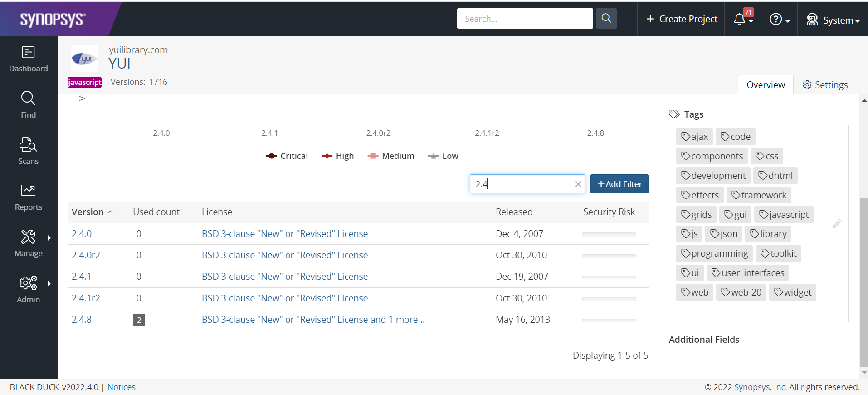Toggle the Medium legend item
This screenshot has height=395, width=868.
click(x=391, y=156)
